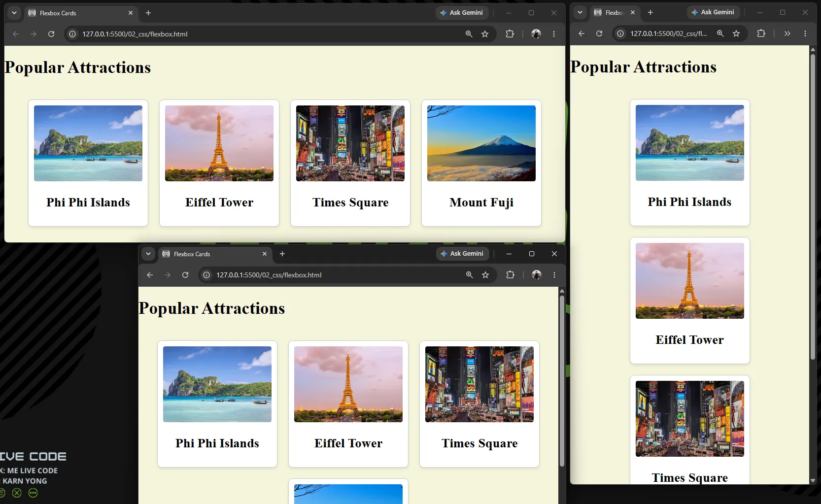
Task: Open site info icon in top-left window address bar
Action: (x=72, y=34)
